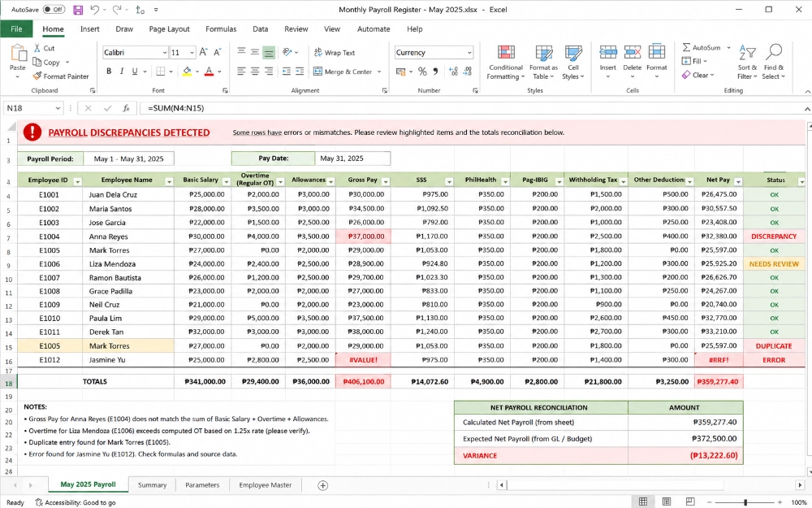Decrease font size with the small A icon
This screenshot has height=508, width=812.
pos(218,52)
